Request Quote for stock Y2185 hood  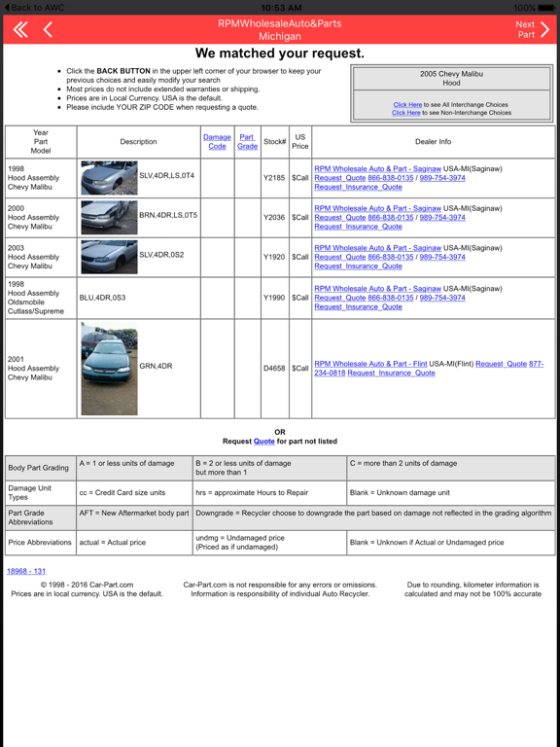click(340, 178)
